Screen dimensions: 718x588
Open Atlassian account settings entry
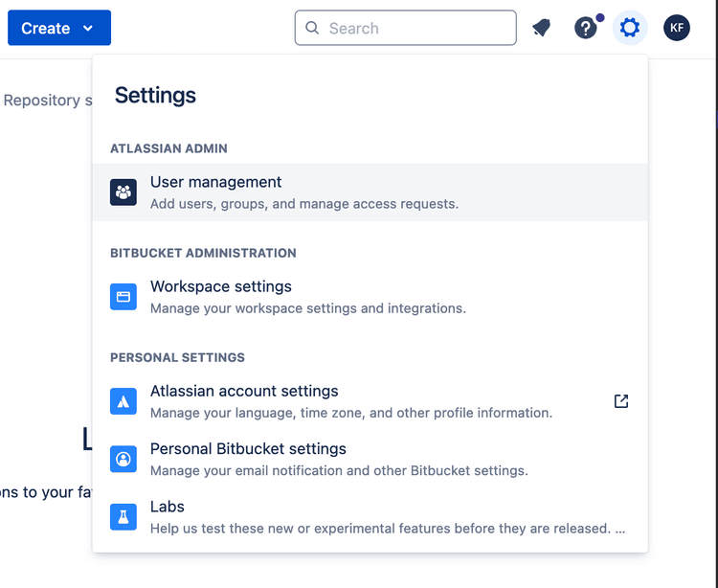pos(370,401)
